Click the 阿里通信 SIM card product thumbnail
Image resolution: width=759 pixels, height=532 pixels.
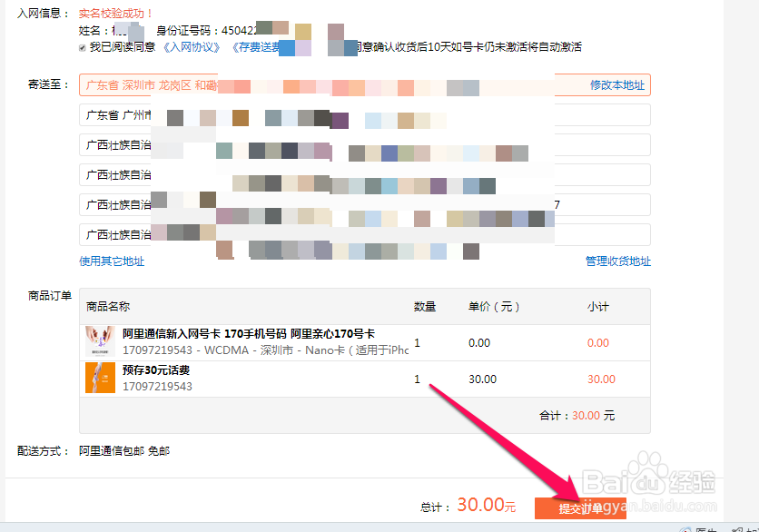tap(100, 341)
